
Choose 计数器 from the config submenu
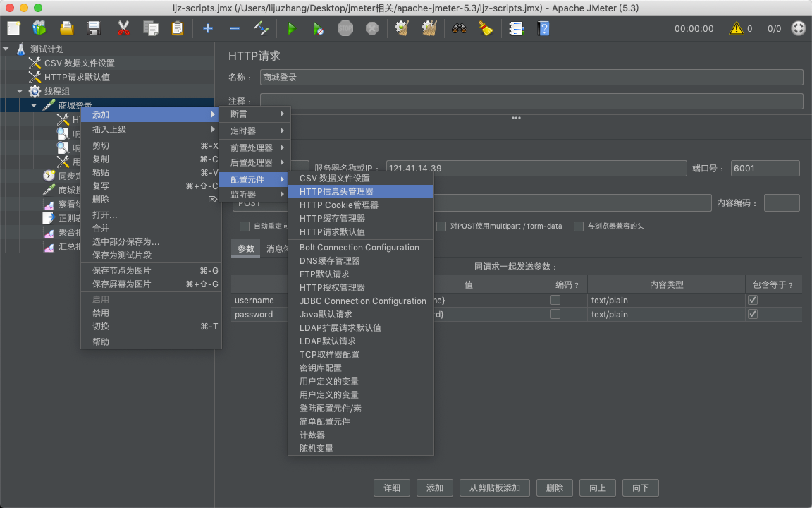pyautogui.click(x=361, y=435)
